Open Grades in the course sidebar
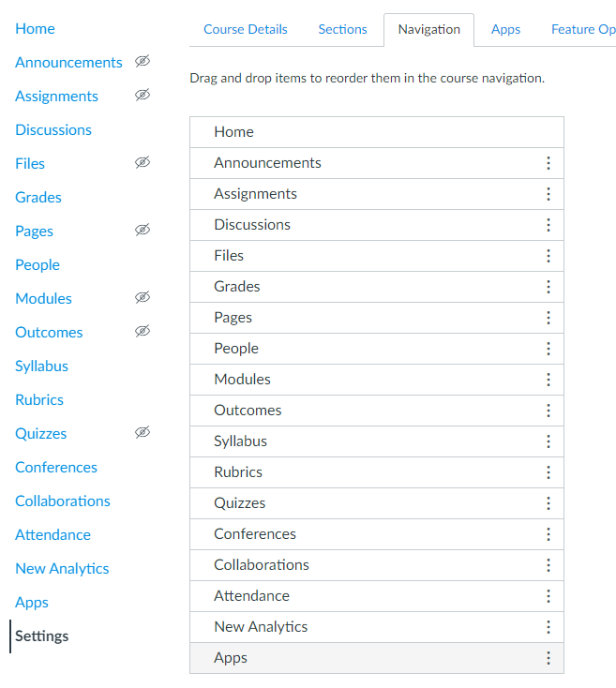The image size is (616, 688). click(x=38, y=197)
